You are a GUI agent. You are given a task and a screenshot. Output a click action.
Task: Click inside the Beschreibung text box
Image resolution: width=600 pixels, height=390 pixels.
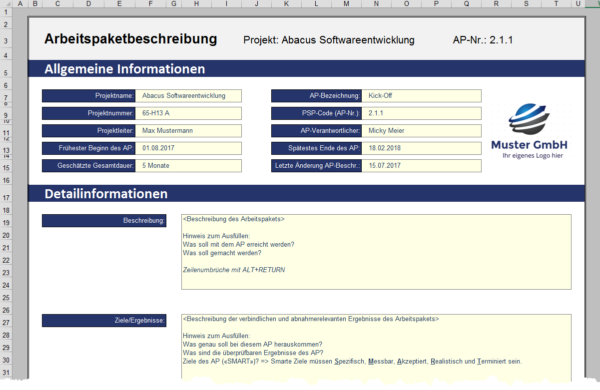tap(376, 252)
